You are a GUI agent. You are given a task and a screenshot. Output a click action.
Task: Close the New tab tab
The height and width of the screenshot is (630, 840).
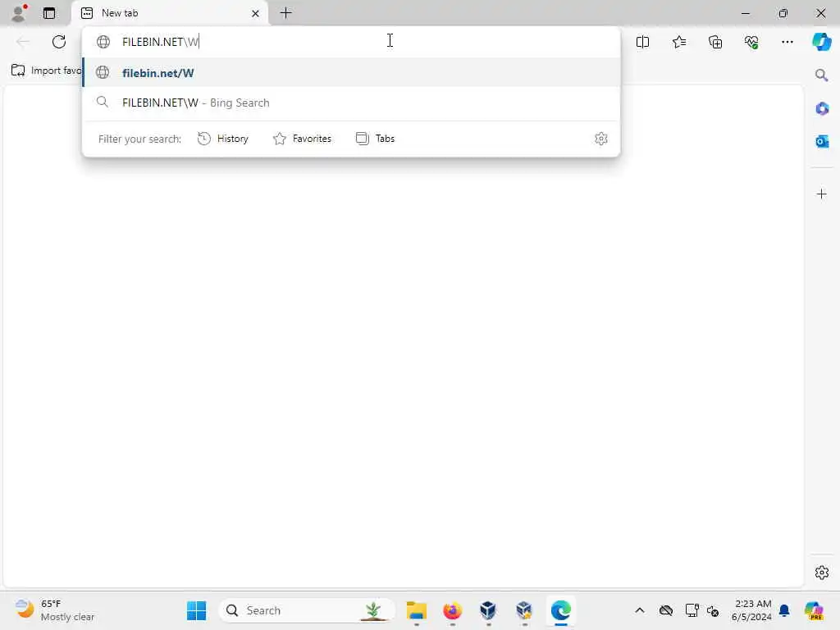pos(256,13)
